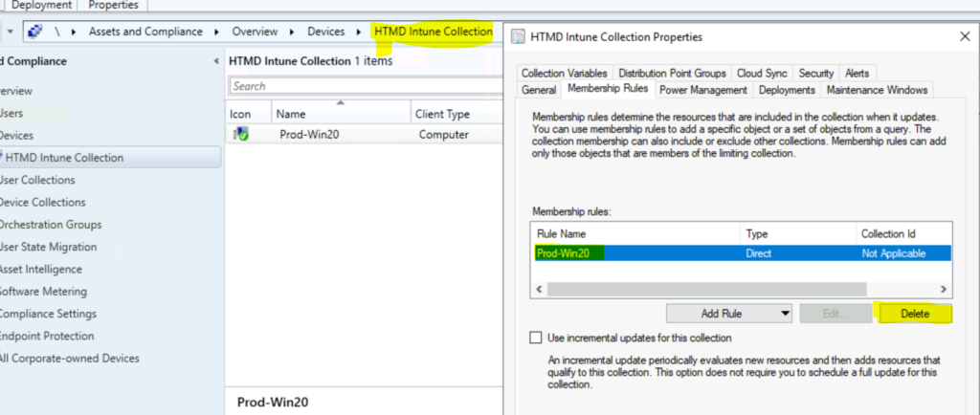Expand the arrow after Assets and Compliance
The height and width of the screenshot is (415, 980).
point(216,32)
